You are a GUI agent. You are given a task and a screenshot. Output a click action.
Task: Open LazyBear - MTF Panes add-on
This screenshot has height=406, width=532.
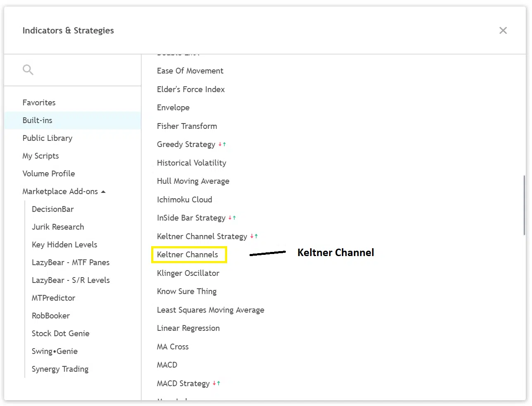[71, 262]
